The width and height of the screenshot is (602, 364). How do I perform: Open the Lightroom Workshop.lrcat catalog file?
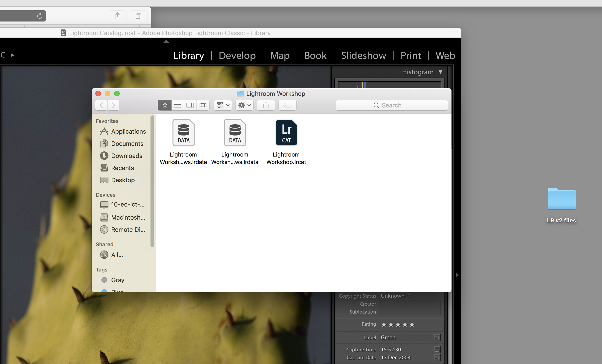(x=286, y=133)
